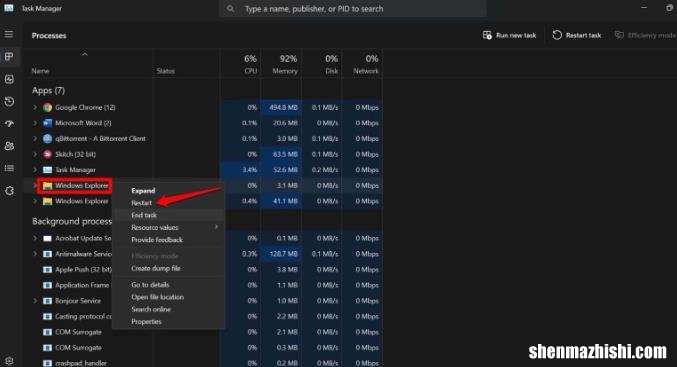Open the App history sidebar icon
The image size is (677, 367).
pyautogui.click(x=9, y=101)
